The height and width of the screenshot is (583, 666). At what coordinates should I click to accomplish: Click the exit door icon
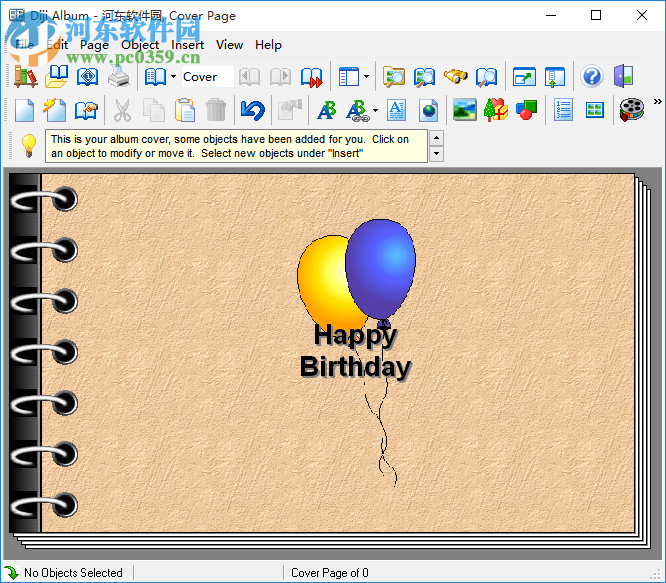click(x=623, y=77)
